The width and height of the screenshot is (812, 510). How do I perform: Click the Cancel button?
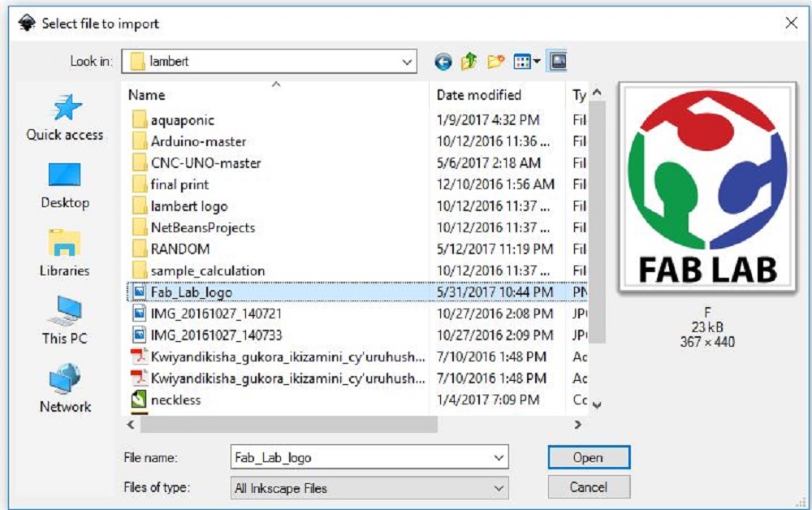click(589, 488)
